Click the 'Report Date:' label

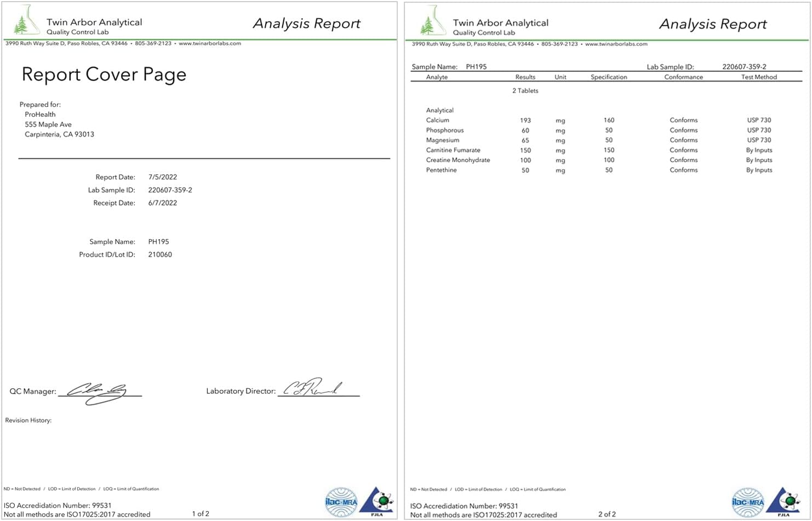pos(115,177)
